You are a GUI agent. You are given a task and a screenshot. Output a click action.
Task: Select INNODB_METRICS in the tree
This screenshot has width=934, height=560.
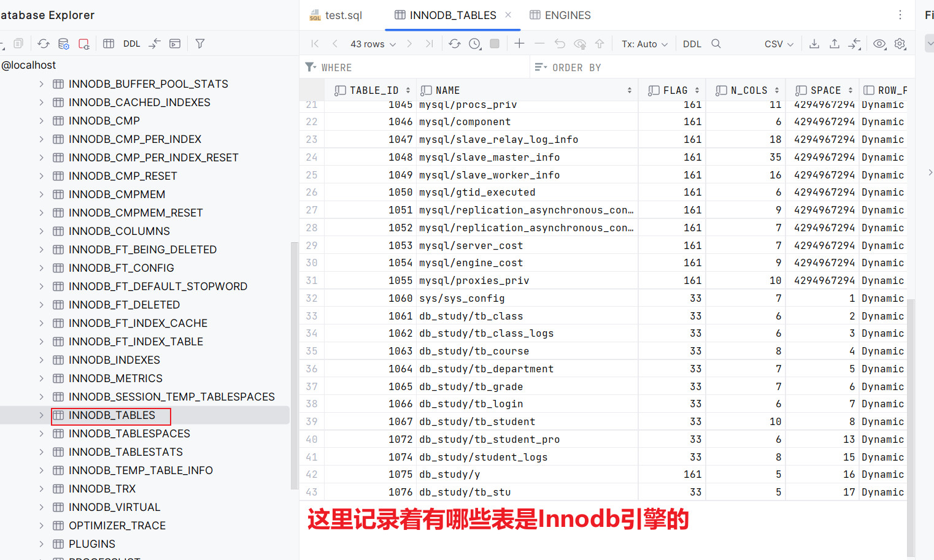point(115,378)
